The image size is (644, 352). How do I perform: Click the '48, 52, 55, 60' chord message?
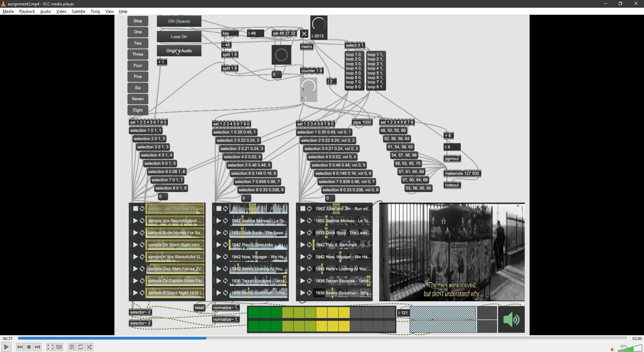393,130
